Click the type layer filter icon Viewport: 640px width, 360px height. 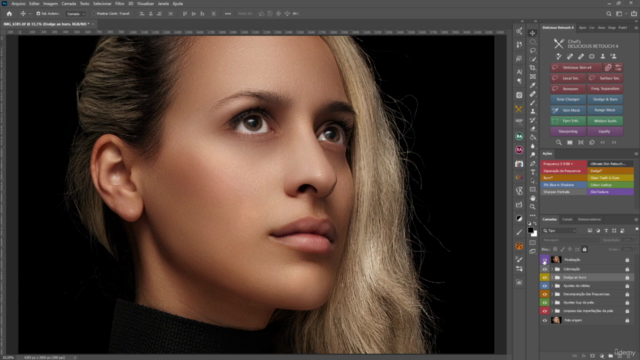606,231
